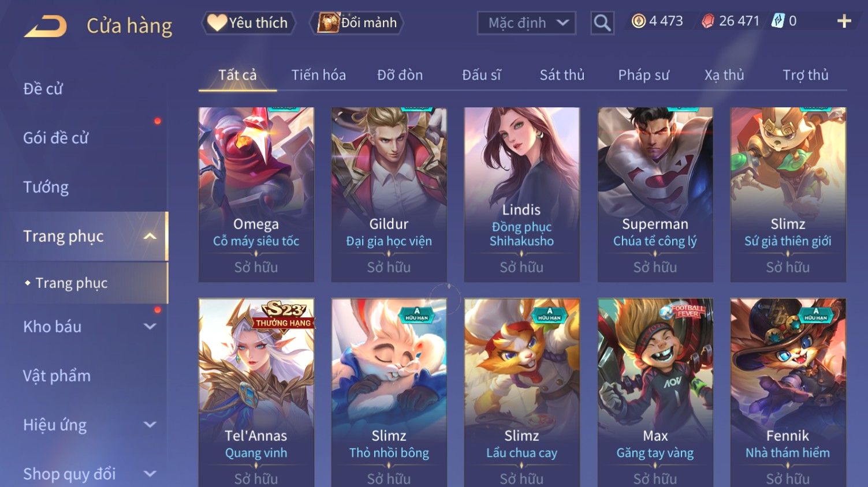Tap the plus icon to add currency
This screenshot has height=487, width=868.
pos(844,21)
